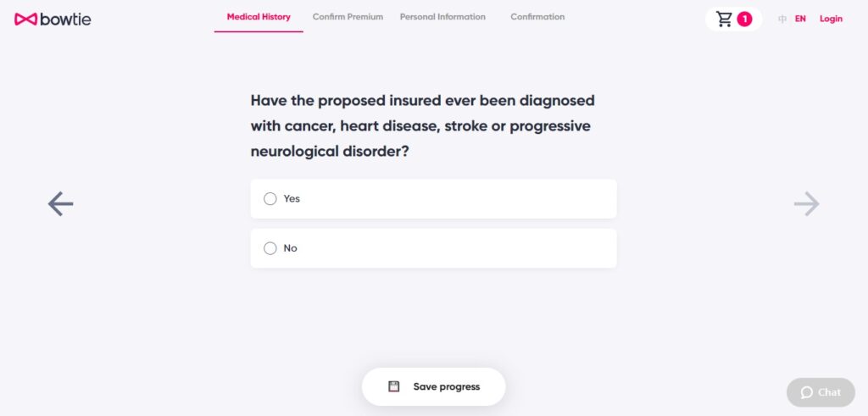Image resolution: width=868 pixels, height=416 pixels.
Task: Click the chat speech bubble icon
Action: 806,392
